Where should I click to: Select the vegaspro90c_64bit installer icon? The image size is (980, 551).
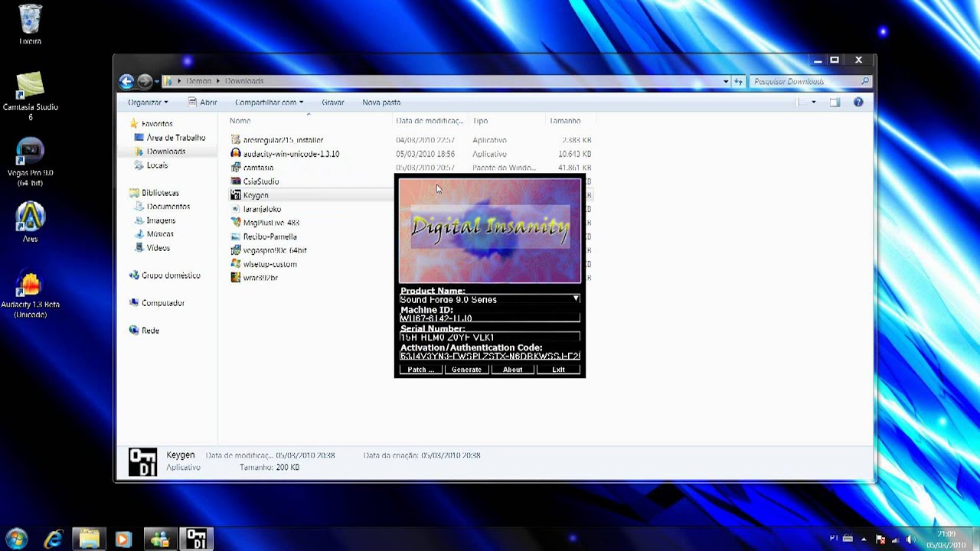pos(236,250)
